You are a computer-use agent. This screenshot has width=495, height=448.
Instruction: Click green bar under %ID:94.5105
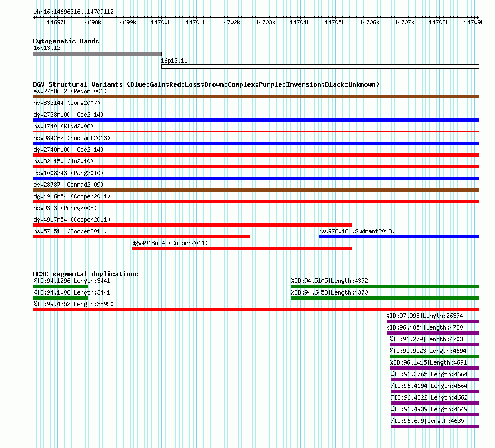[x=385, y=286]
